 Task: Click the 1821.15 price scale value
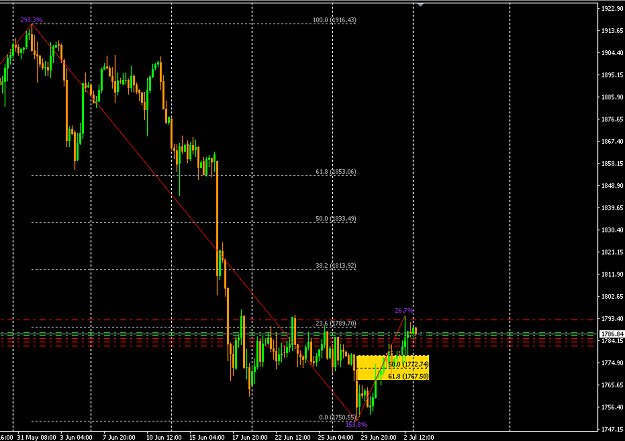(612, 252)
